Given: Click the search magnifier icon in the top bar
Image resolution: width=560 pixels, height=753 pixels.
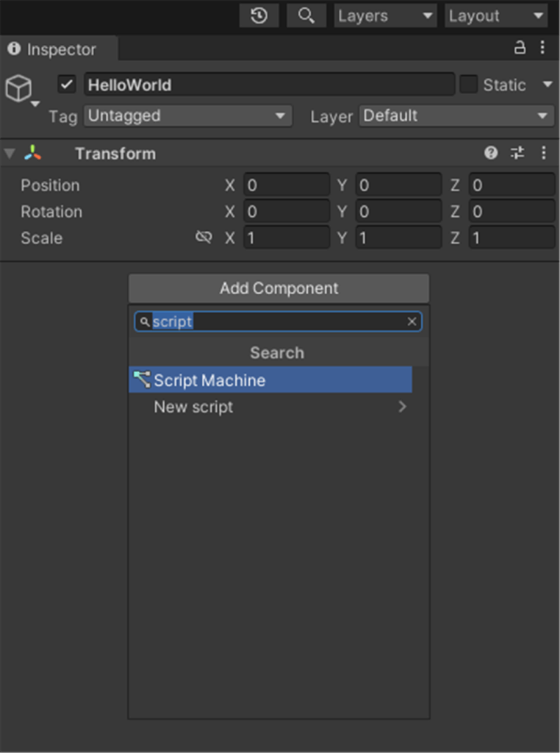Looking at the screenshot, I should point(306,15).
